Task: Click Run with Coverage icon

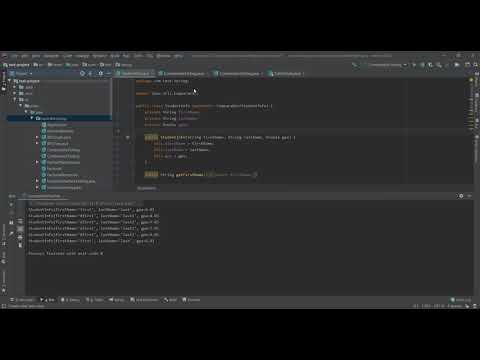Action: 431,65
